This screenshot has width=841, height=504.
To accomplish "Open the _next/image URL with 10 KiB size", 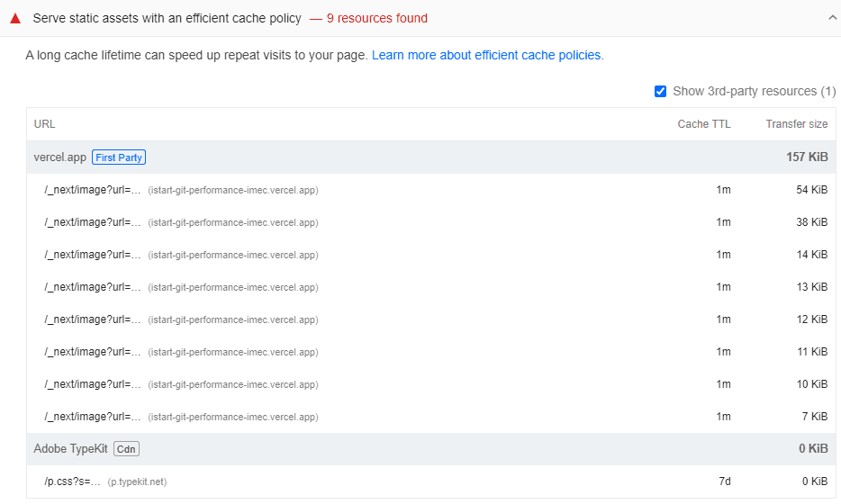I will (x=92, y=384).
